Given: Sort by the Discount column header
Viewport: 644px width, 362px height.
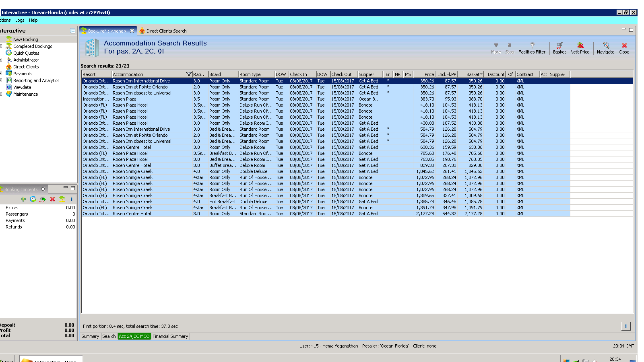Looking at the screenshot, I should [495, 74].
